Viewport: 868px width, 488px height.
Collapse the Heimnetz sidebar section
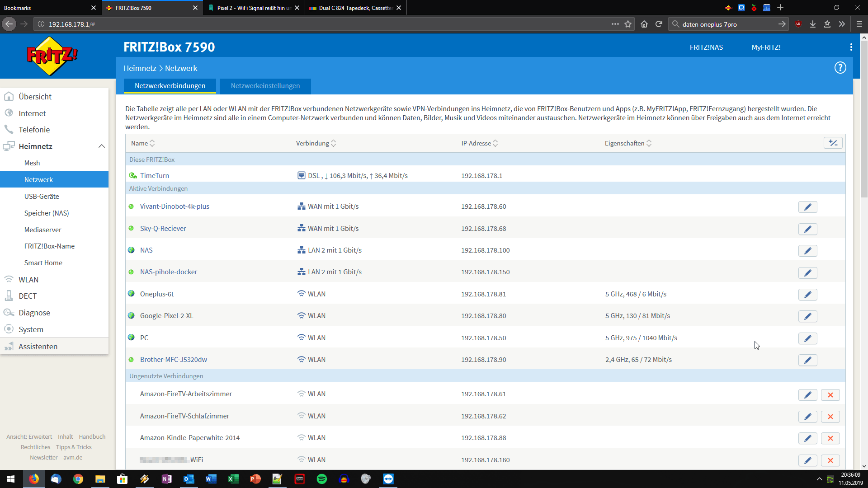102,146
